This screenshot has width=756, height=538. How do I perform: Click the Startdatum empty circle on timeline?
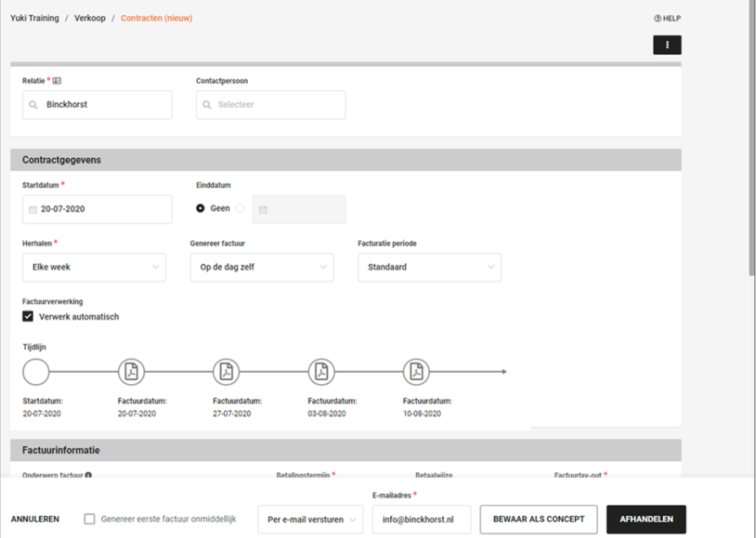pos(36,371)
